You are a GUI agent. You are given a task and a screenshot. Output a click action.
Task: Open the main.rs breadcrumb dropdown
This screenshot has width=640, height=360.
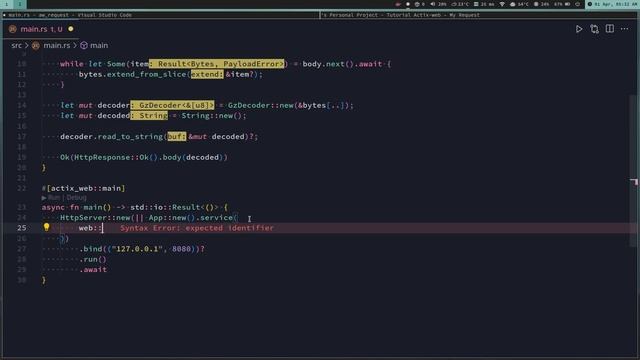[x=56, y=45]
